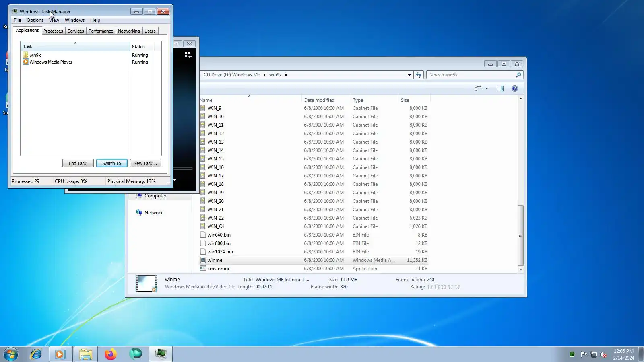Image resolution: width=644 pixels, height=362 pixels.
Task: Sort applications by the Task column header
Action: [75, 47]
